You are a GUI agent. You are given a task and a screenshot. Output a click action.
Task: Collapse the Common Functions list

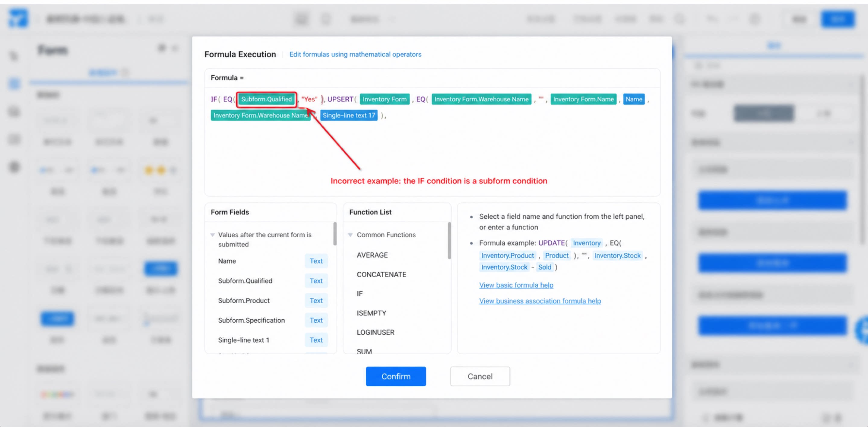350,235
